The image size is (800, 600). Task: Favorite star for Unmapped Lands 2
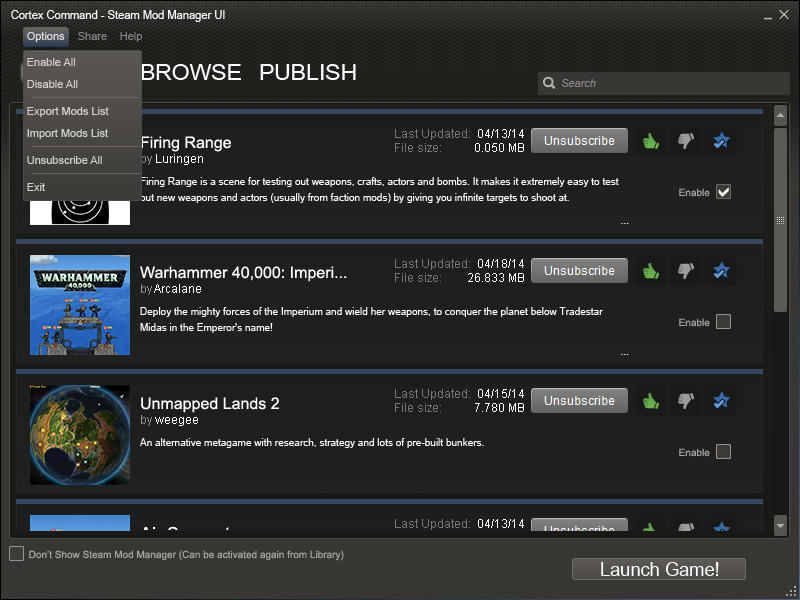pyautogui.click(x=721, y=401)
